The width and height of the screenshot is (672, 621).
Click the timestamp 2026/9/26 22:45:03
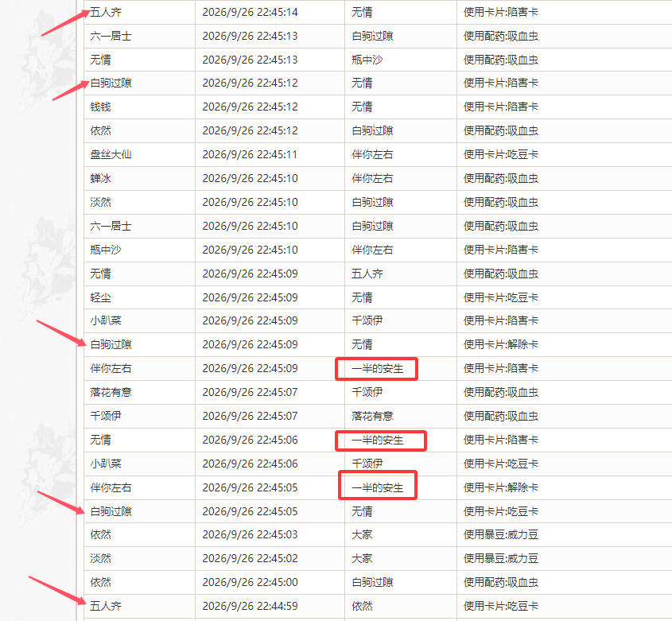click(250, 534)
